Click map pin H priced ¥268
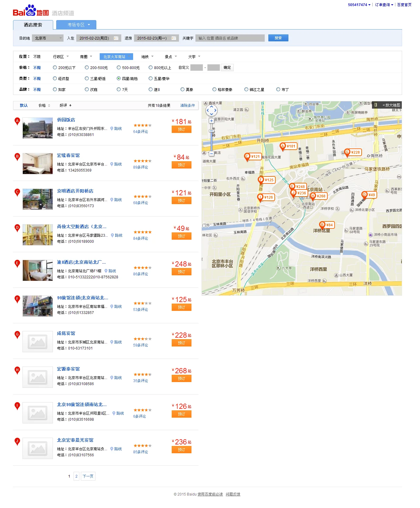420x508 pixels. [318, 196]
